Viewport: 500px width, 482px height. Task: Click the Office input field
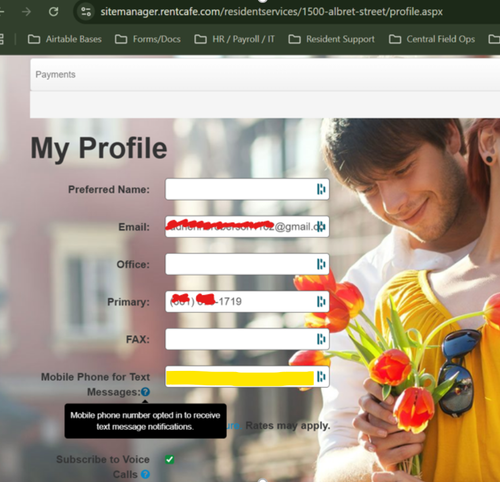tap(247, 264)
